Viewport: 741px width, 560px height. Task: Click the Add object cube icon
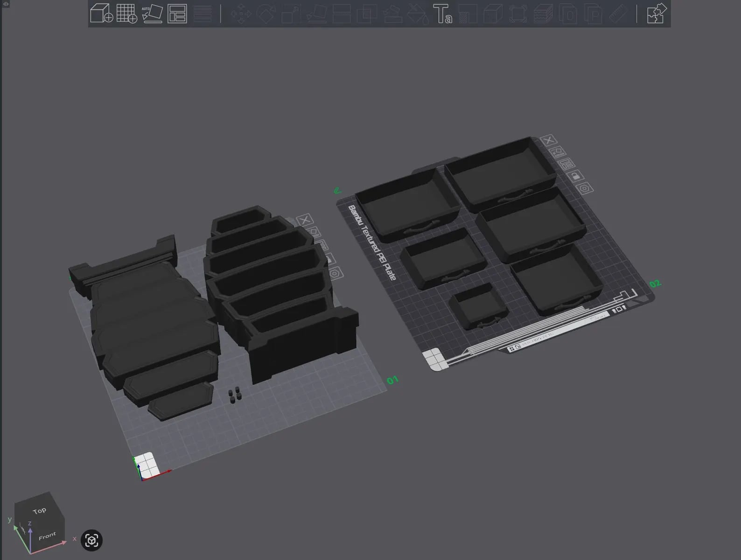[x=101, y=14]
